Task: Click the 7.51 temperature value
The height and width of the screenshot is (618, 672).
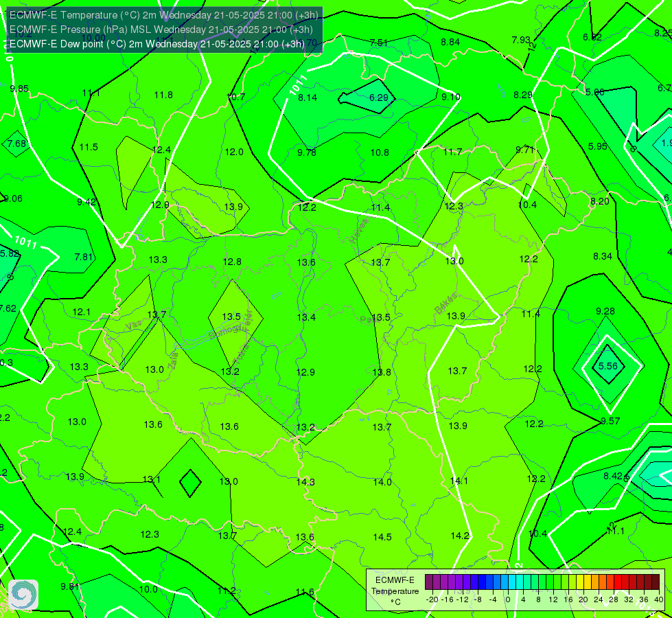Action: pos(379,43)
